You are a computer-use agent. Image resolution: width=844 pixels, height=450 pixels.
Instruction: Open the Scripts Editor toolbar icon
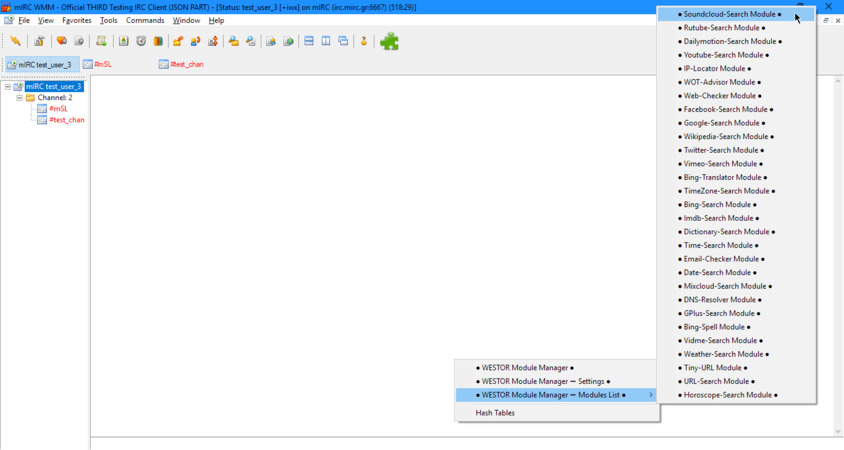click(101, 41)
